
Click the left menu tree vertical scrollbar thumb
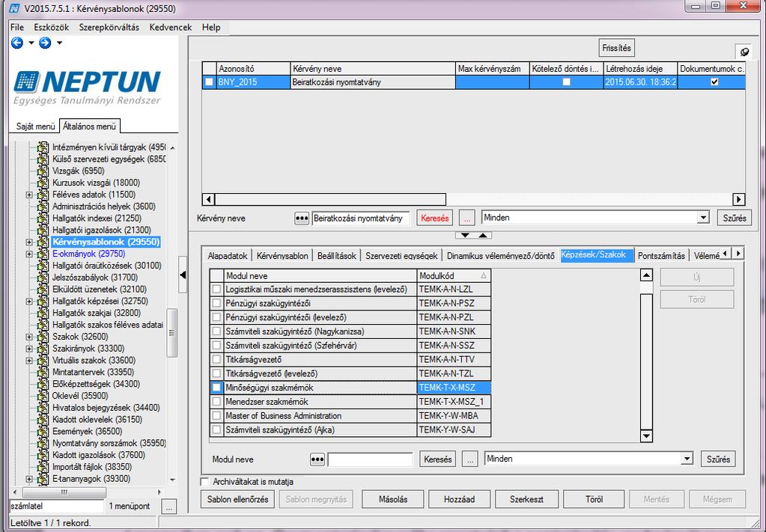tap(171, 334)
